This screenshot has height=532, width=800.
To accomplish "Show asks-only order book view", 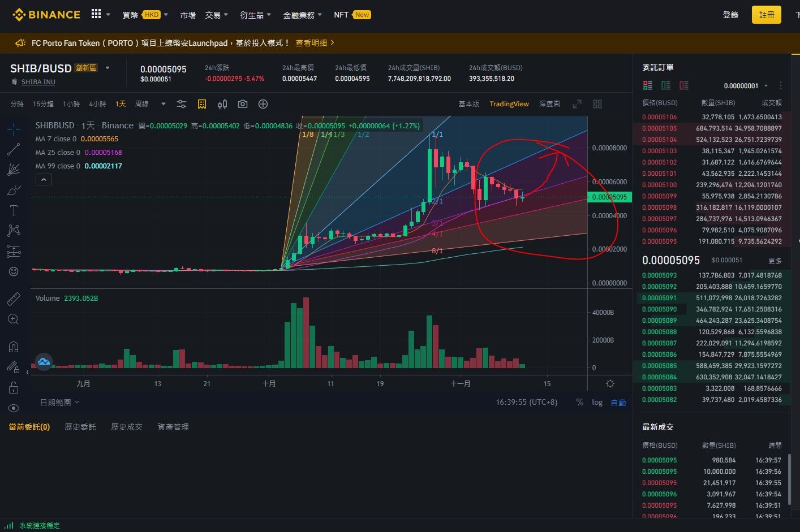I will coord(684,85).
